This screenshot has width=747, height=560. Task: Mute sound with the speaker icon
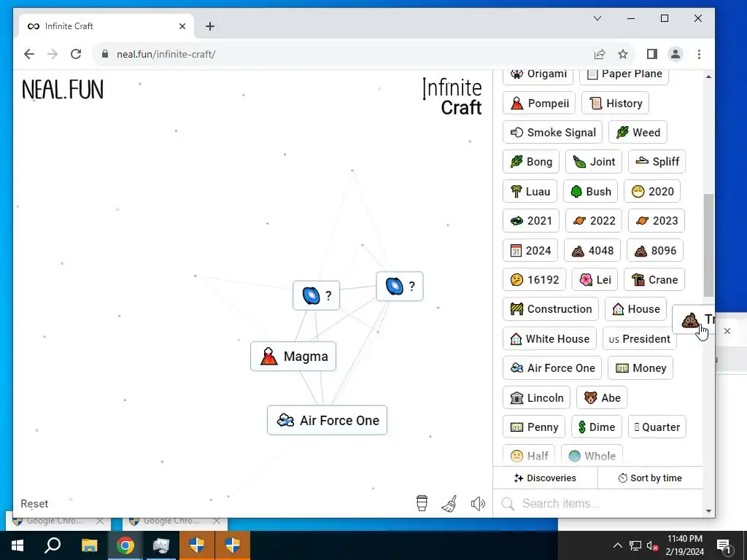[x=478, y=503]
